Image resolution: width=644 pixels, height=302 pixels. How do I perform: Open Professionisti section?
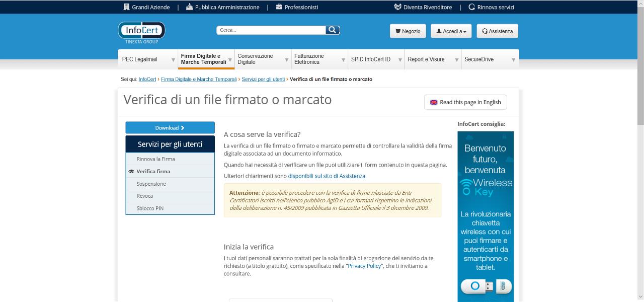[297, 7]
